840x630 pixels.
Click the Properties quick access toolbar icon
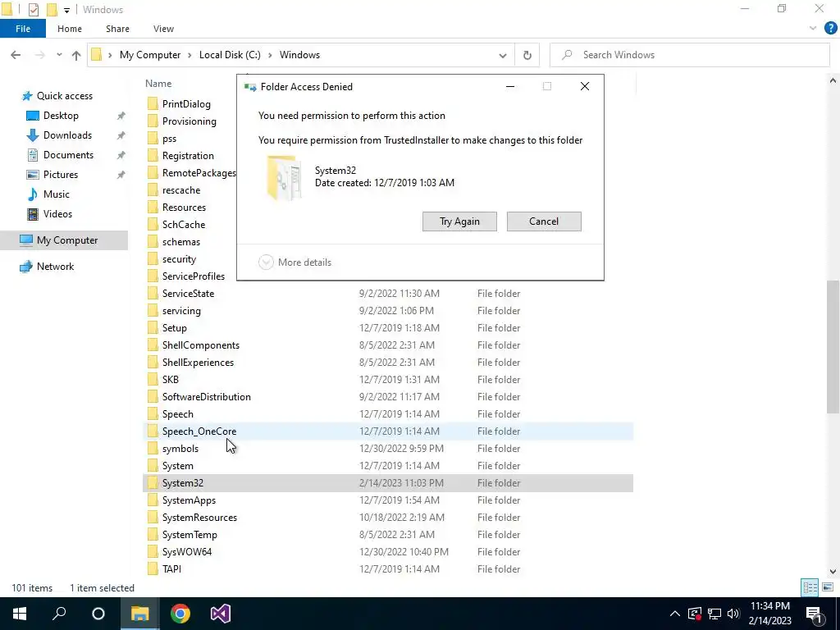[33, 10]
